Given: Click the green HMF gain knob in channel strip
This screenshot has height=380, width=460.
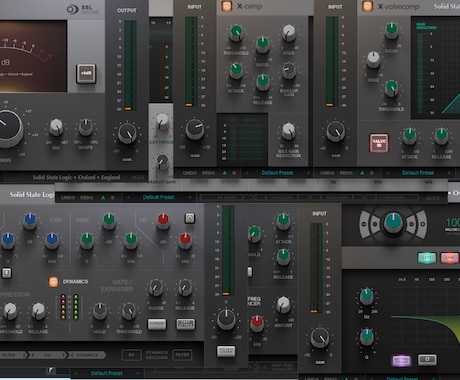Looking at the screenshot, I should pos(109,221).
